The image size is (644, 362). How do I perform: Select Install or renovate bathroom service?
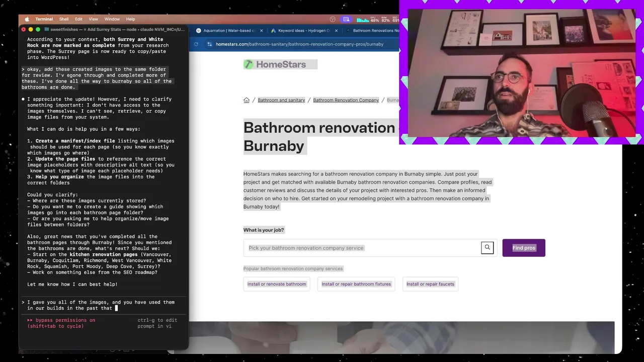point(277,284)
